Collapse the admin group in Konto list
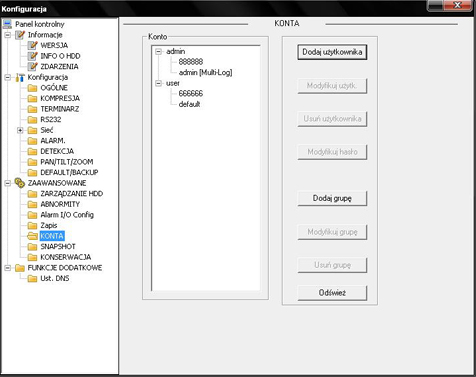476x377 pixels. [x=159, y=51]
